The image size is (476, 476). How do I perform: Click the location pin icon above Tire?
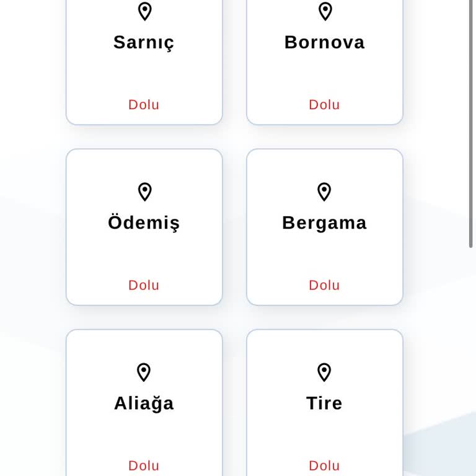point(325,372)
